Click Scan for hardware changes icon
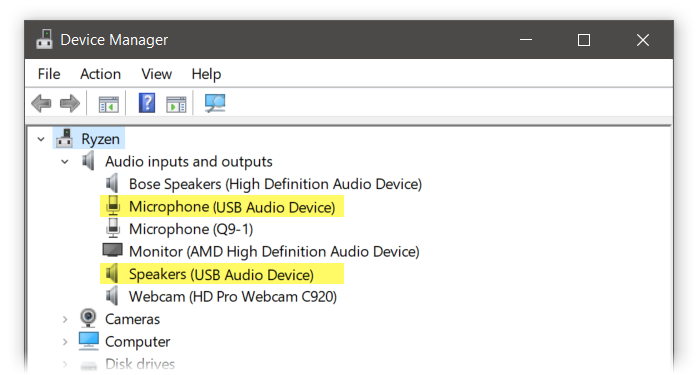The width and height of the screenshot is (698, 375). click(x=215, y=103)
